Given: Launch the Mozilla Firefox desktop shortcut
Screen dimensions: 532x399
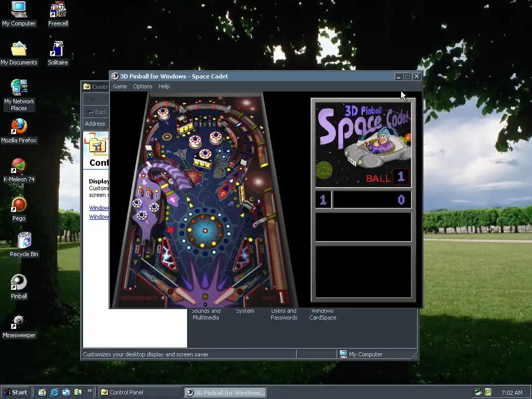Looking at the screenshot, I should [x=19, y=131].
